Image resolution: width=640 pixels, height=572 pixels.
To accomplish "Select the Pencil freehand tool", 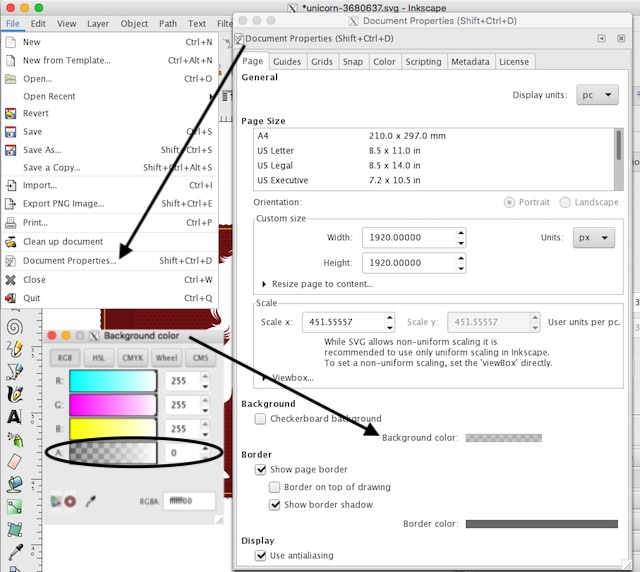I will point(15,349).
